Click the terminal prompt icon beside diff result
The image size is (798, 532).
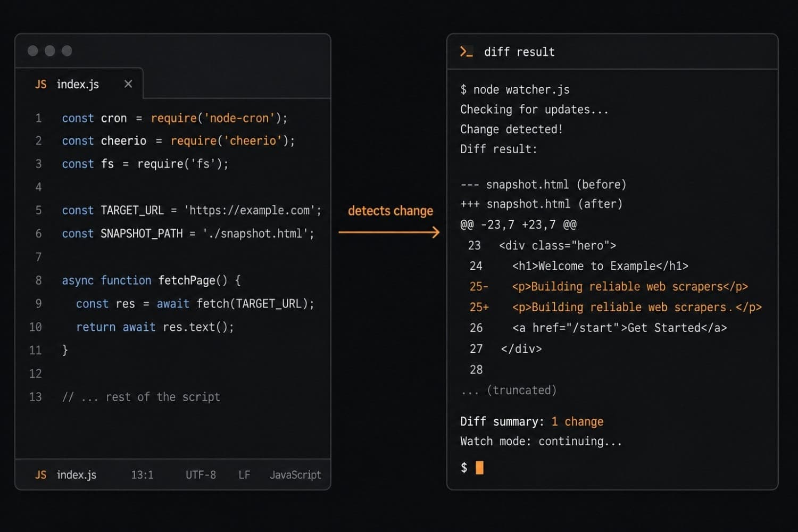[466, 52]
